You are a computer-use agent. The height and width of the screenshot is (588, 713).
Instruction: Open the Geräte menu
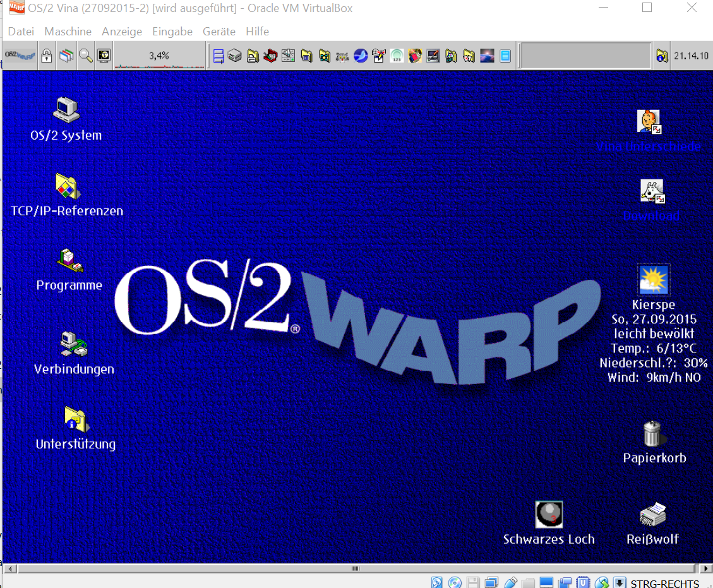(219, 32)
